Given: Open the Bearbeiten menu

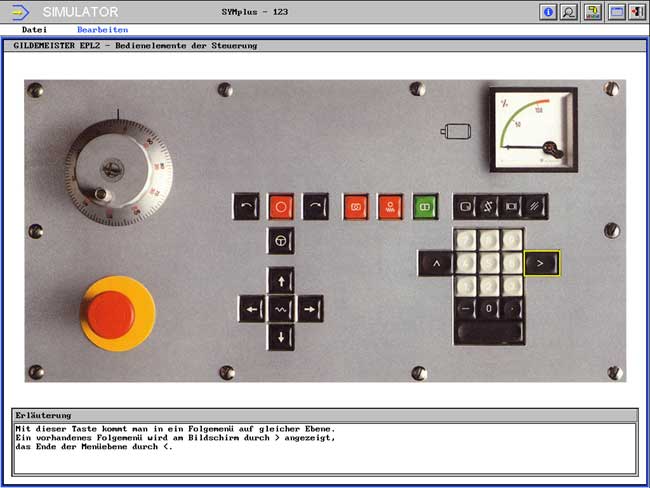Looking at the screenshot, I should [102, 30].
